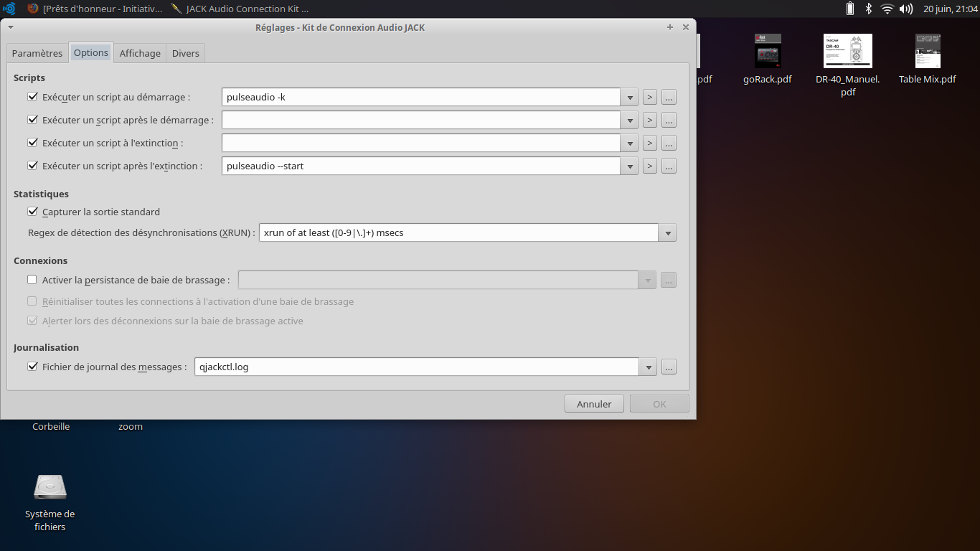Browse for après le démarrage script file

coord(669,120)
